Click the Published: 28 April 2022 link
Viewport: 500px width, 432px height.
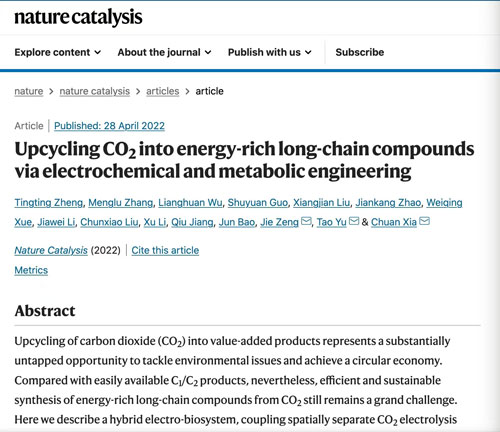tap(109, 126)
